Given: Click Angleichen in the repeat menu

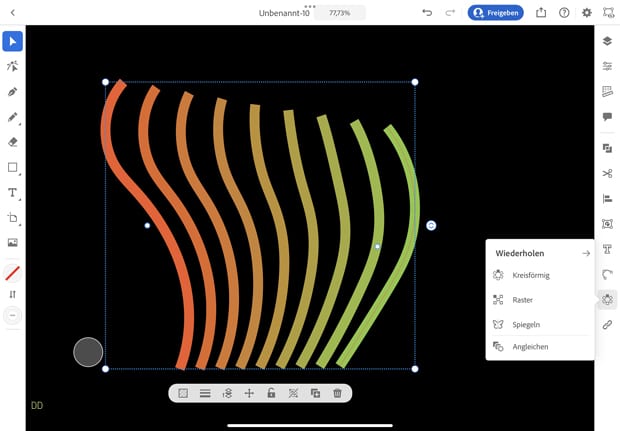Looking at the screenshot, I should pyautogui.click(x=529, y=347).
